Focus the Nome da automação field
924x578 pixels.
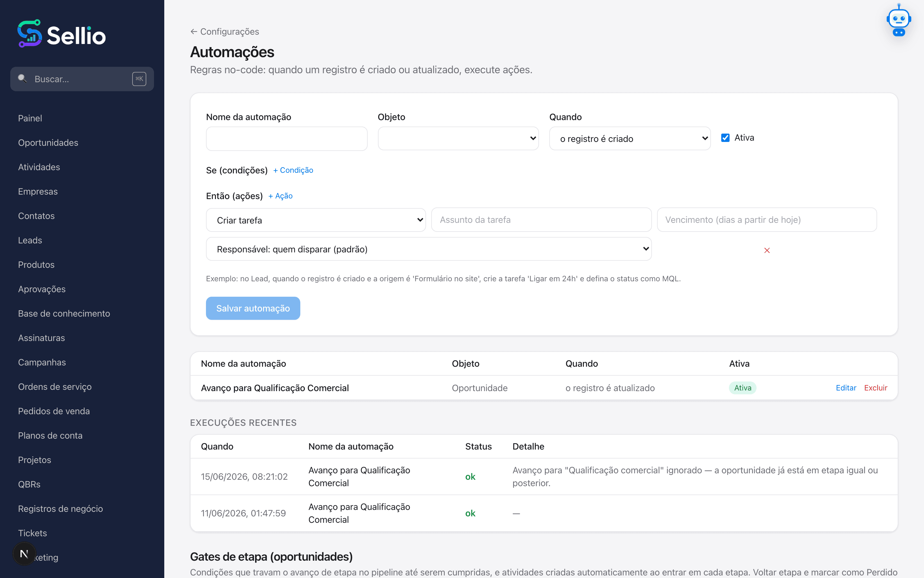(x=287, y=139)
